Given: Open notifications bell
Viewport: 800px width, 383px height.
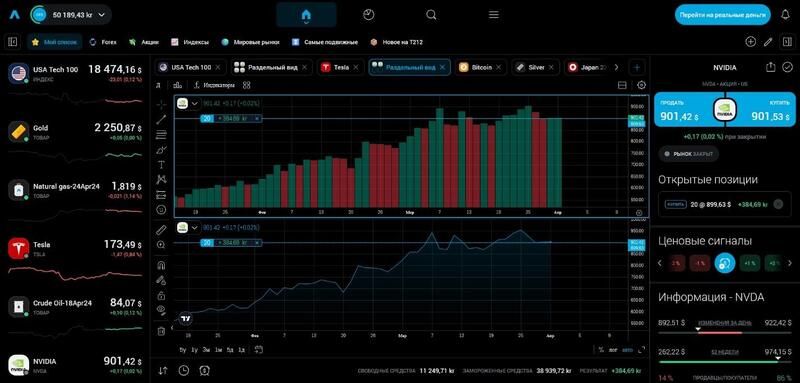Looking at the screenshot, I should pyautogui.click(x=785, y=15).
